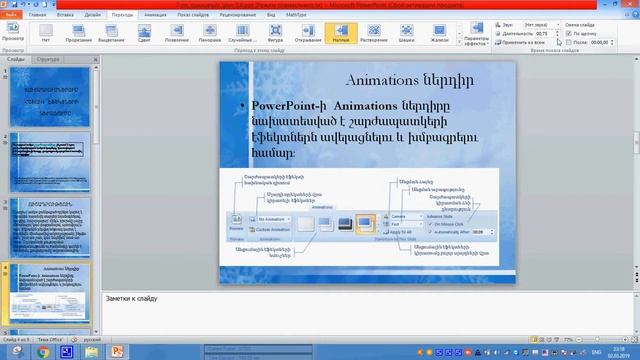Click the Undo icon in quick access toolbar
This screenshot has height=360, width=640.
tap(23, 4)
